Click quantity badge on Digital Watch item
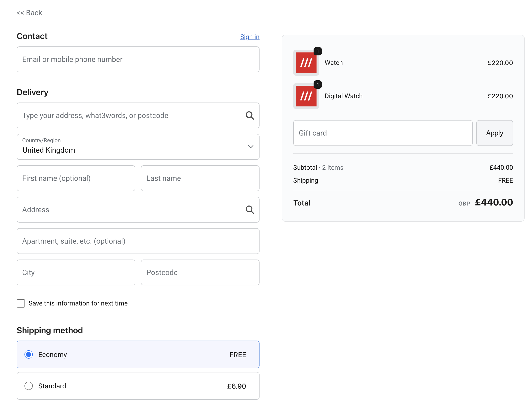The width and height of the screenshot is (532, 411). [x=318, y=85]
